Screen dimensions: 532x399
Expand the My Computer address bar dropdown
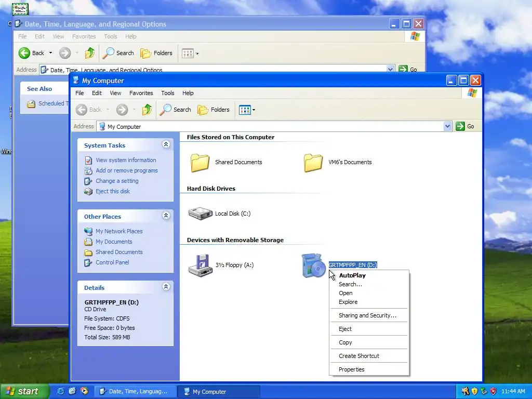[447, 126]
